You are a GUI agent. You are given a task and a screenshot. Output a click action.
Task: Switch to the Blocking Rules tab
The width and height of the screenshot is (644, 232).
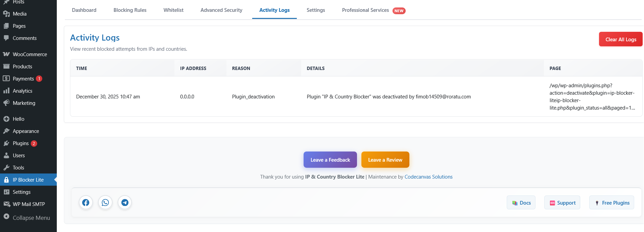coord(130,10)
